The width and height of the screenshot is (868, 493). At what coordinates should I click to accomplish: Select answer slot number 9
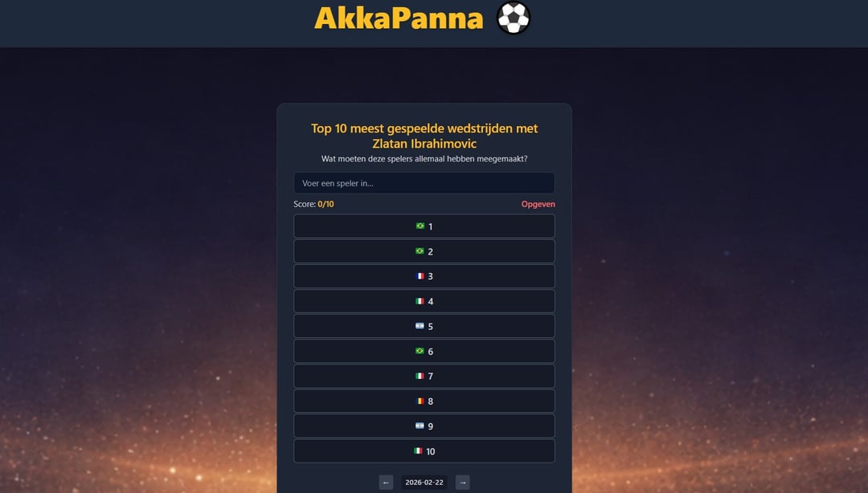click(424, 426)
